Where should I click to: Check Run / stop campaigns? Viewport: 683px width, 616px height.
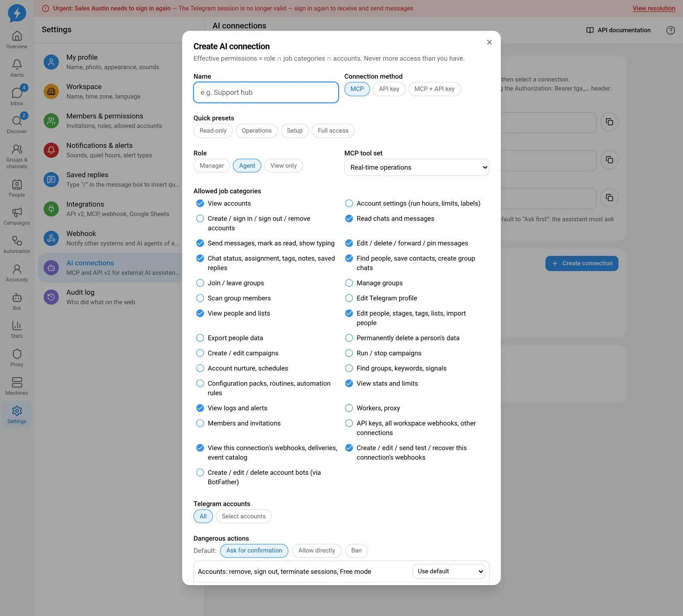349,353
